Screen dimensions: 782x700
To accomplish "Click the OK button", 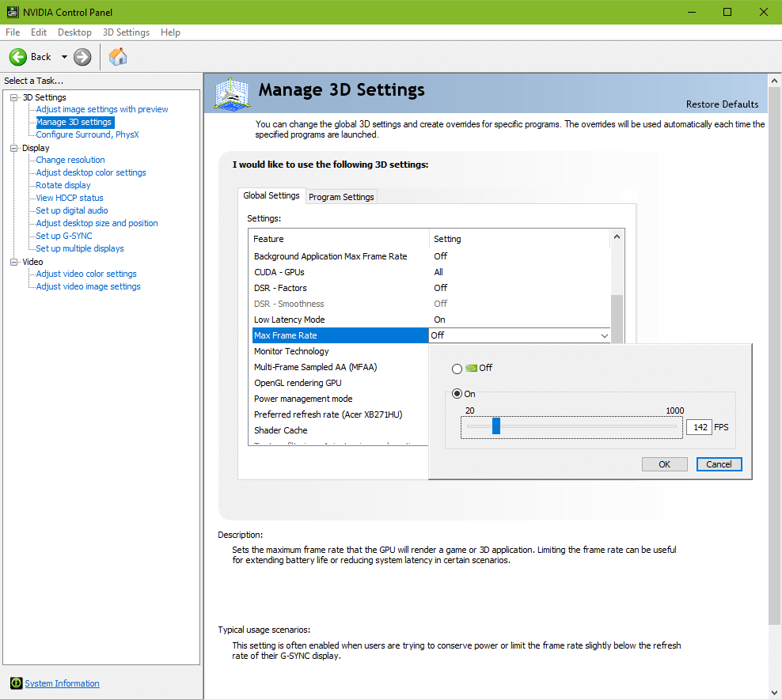I will tap(664, 464).
